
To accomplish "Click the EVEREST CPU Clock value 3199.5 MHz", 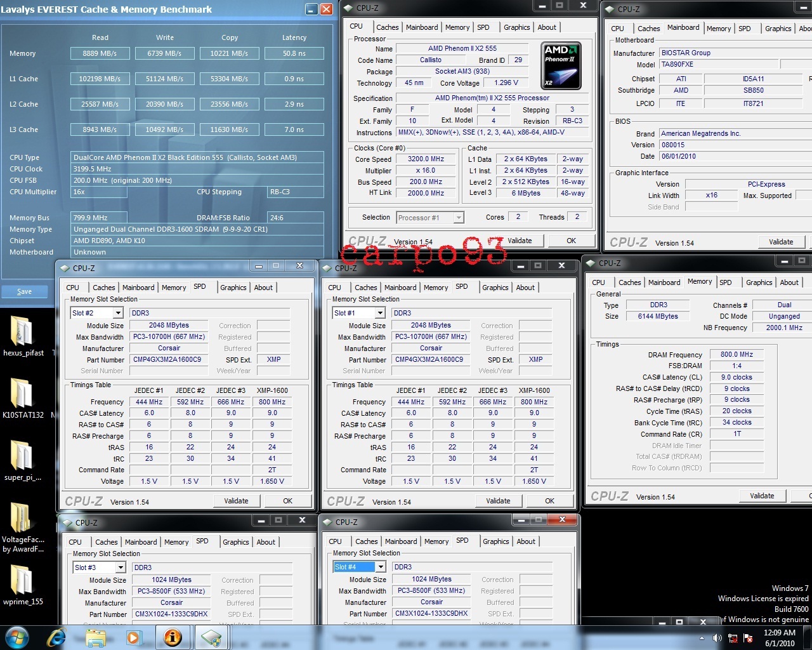I will point(197,169).
